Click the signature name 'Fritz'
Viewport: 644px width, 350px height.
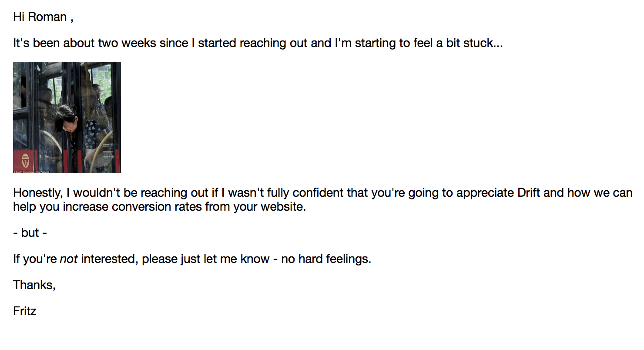(x=25, y=311)
